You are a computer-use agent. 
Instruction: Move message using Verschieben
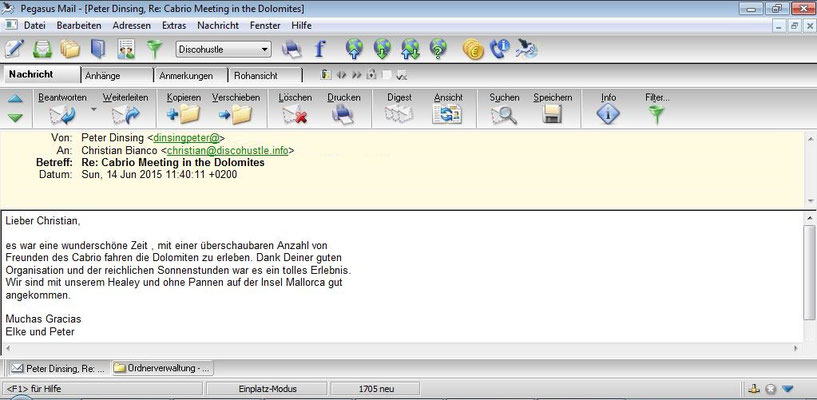[236, 109]
